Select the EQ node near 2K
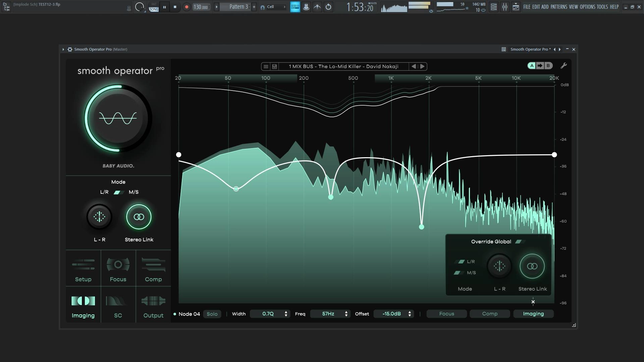 point(422,227)
